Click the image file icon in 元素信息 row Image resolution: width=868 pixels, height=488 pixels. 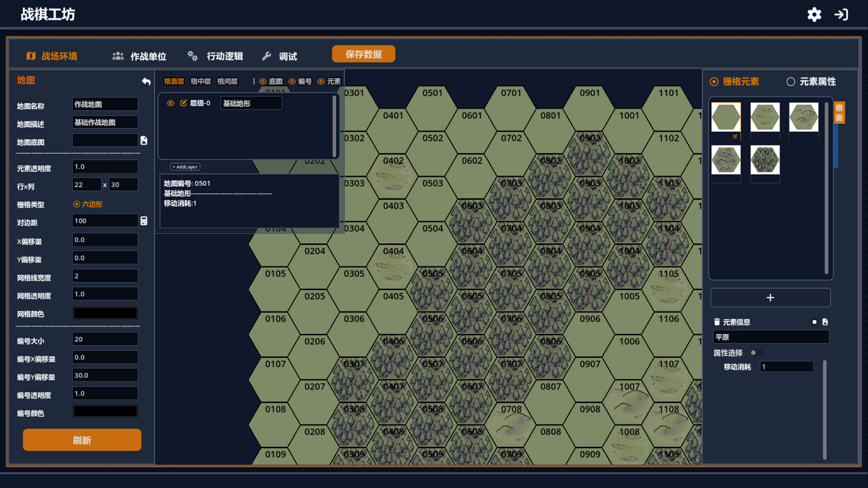pos(825,322)
